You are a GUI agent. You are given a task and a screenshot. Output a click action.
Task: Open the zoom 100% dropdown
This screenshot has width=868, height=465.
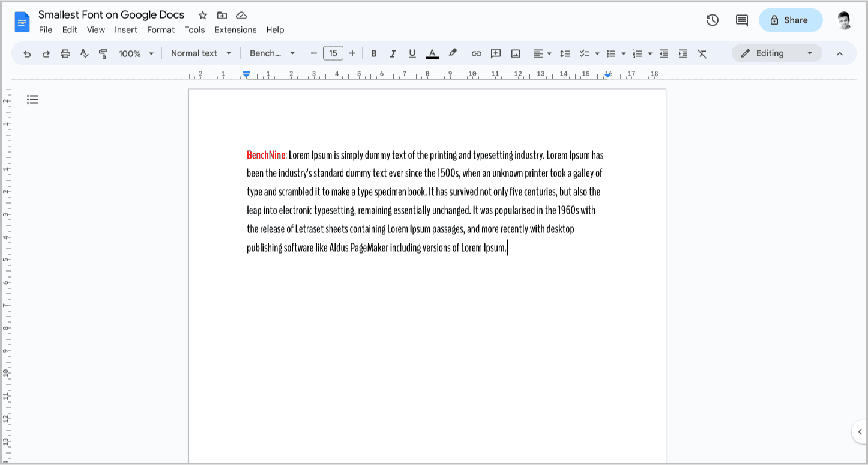point(136,53)
